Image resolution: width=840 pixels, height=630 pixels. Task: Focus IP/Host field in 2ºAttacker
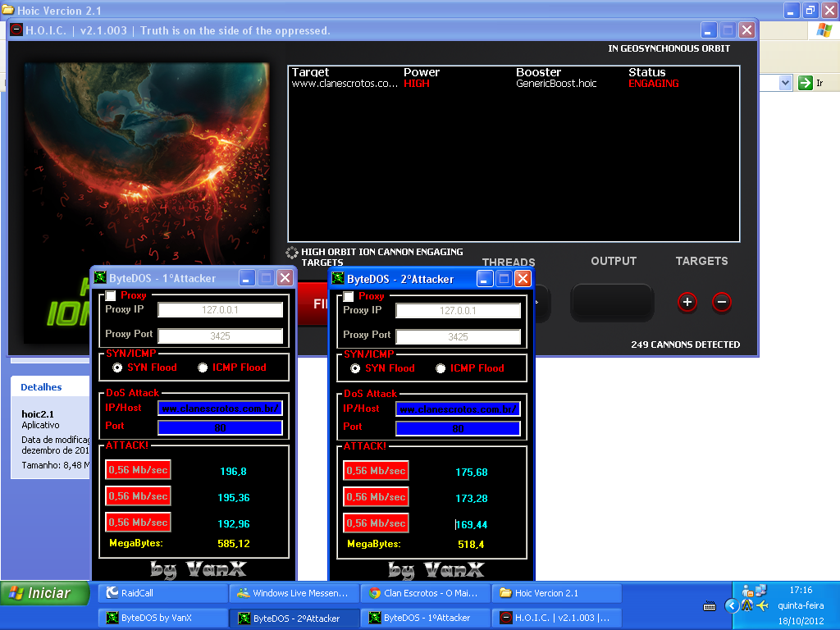click(x=458, y=409)
